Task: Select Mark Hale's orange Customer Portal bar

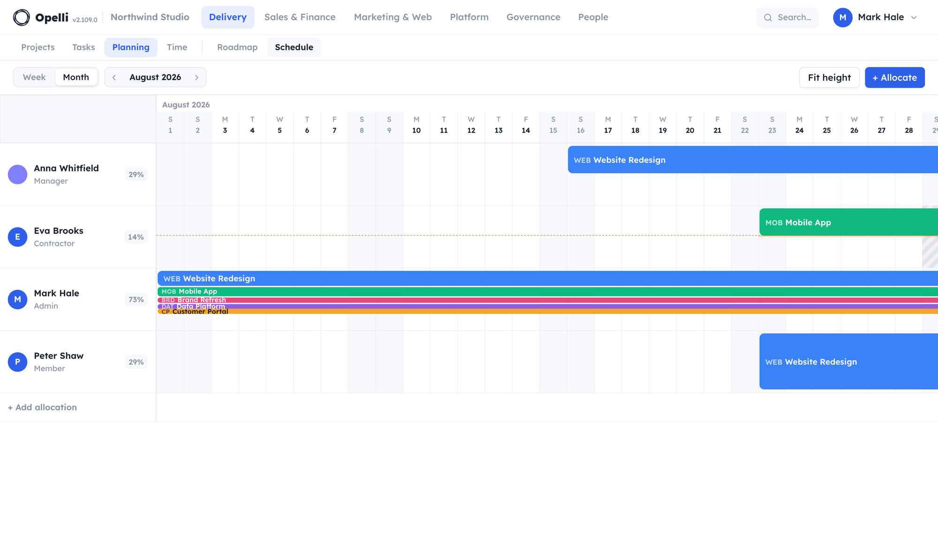Action: coord(548,311)
